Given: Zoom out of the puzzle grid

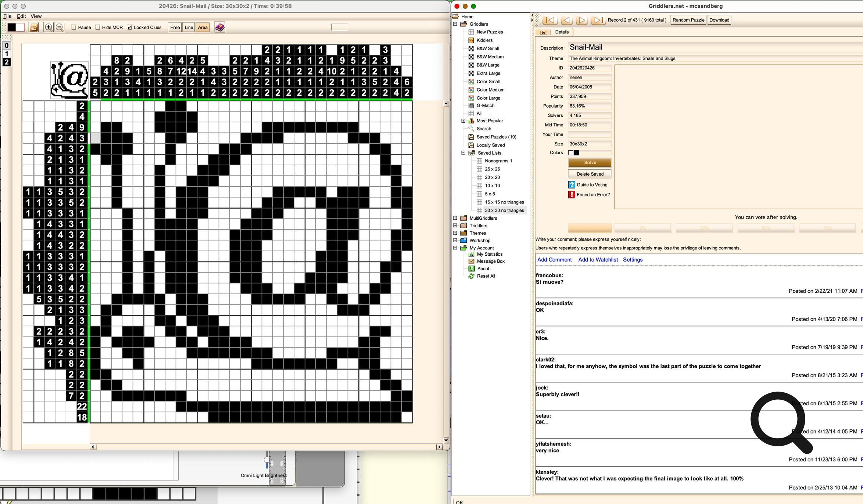Looking at the screenshot, I should pos(60,27).
